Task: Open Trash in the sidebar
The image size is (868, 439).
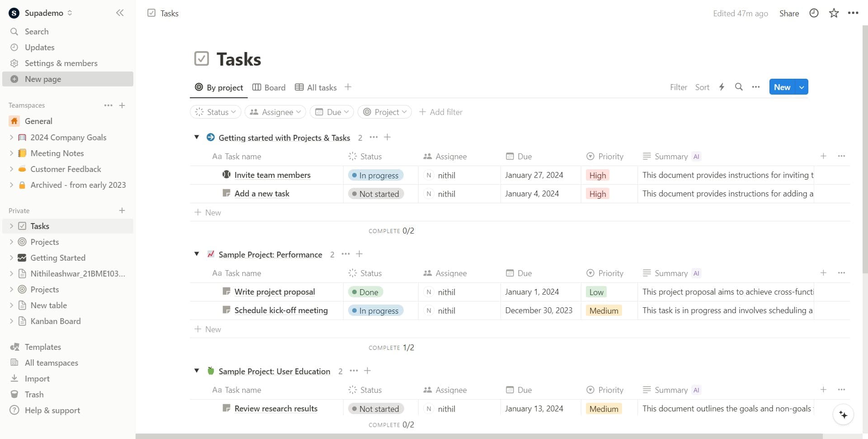Action: click(x=34, y=394)
